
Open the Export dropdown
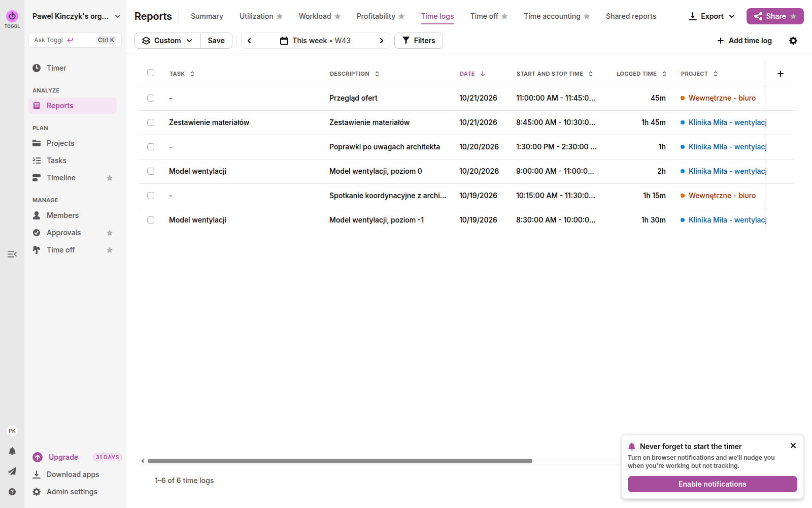(x=712, y=16)
